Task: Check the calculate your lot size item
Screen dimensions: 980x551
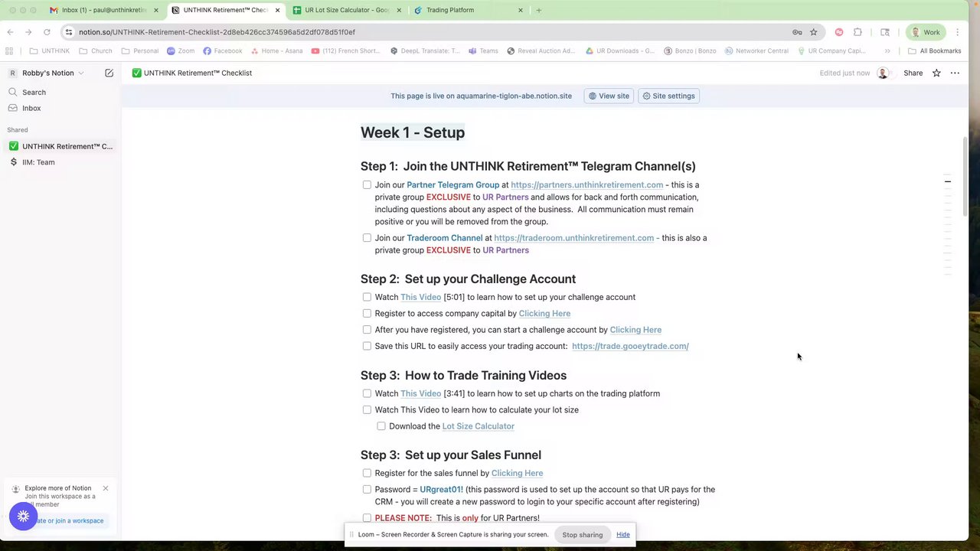Action: coord(367,409)
